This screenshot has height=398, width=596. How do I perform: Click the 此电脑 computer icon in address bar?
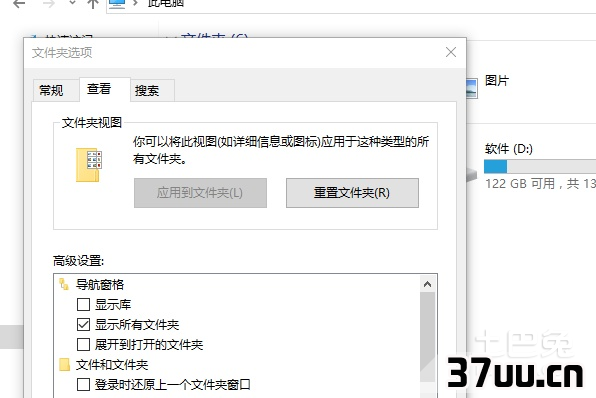click(x=117, y=4)
